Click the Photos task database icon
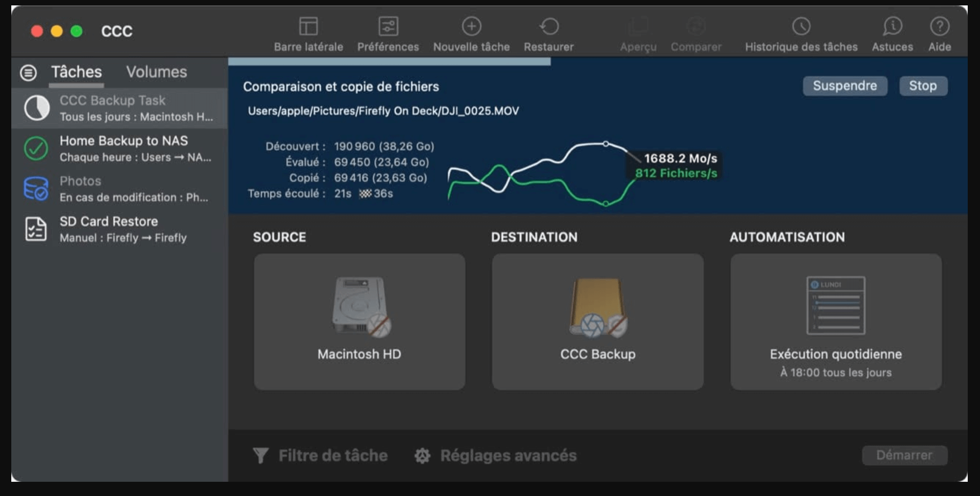980x496 pixels. [x=34, y=188]
